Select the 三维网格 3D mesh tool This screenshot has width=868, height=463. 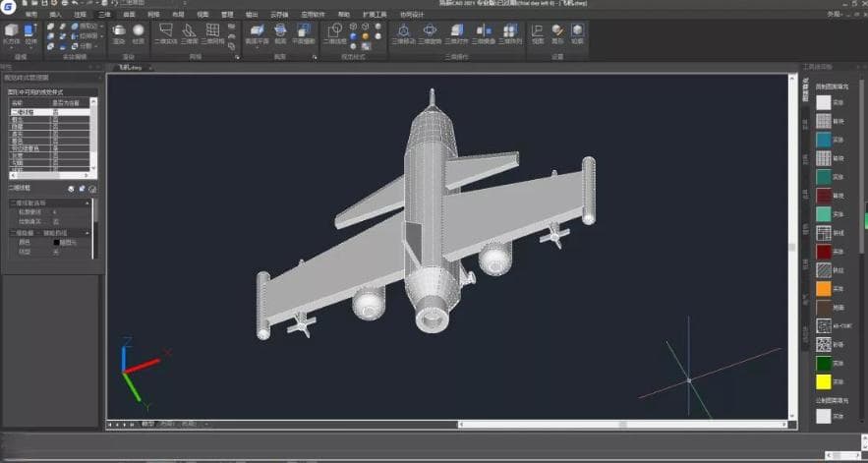(212, 33)
